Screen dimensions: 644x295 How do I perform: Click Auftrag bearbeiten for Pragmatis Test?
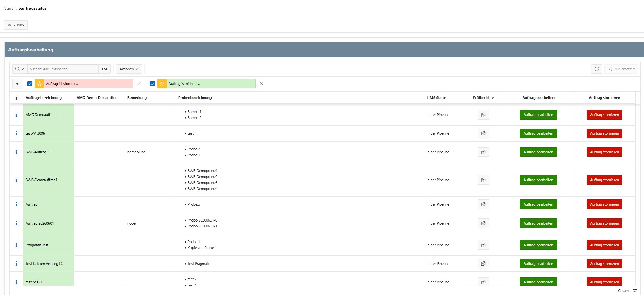pyautogui.click(x=538, y=245)
